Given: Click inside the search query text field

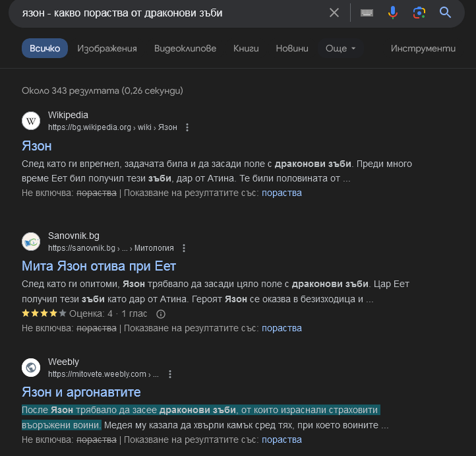Looking at the screenshot, I should click(165, 13).
